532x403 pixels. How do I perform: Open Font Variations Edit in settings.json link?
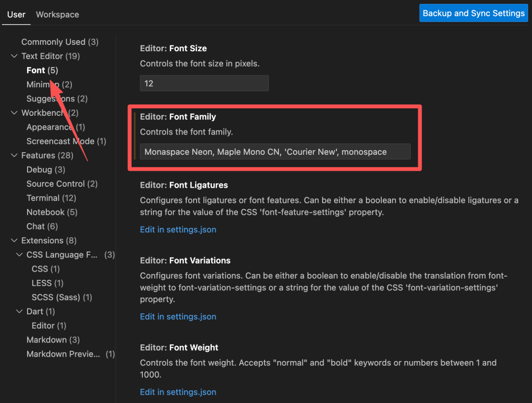(x=178, y=316)
